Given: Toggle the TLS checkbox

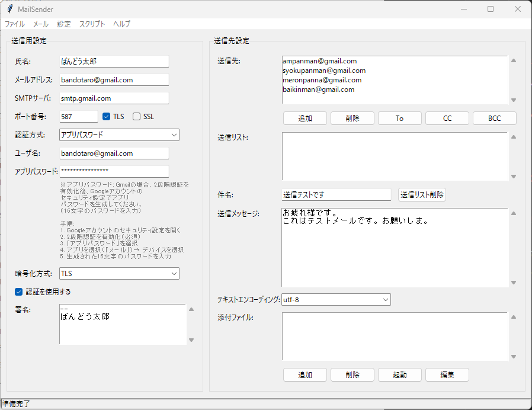Looking at the screenshot, I should pyautogui.click(x=107, y=117).
